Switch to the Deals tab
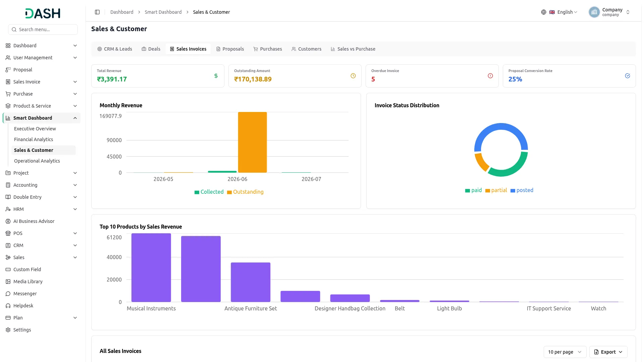Screen dimensions: 644x362 pos(151,49)
